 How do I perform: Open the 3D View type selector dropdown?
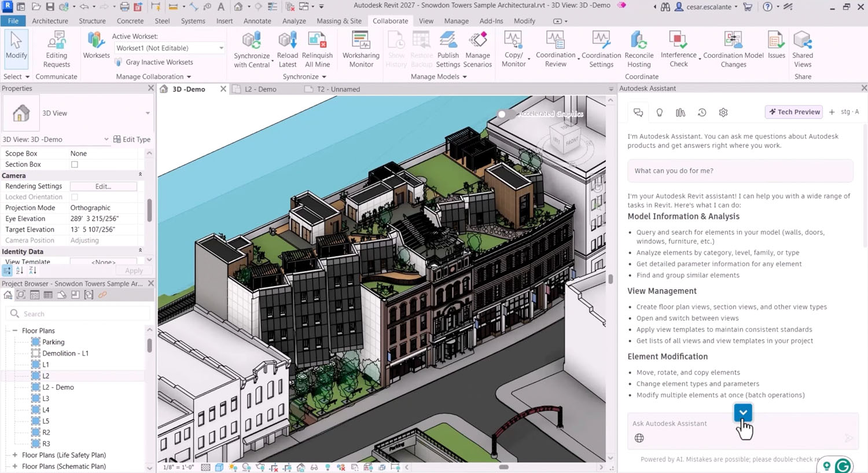pos(148,113)
